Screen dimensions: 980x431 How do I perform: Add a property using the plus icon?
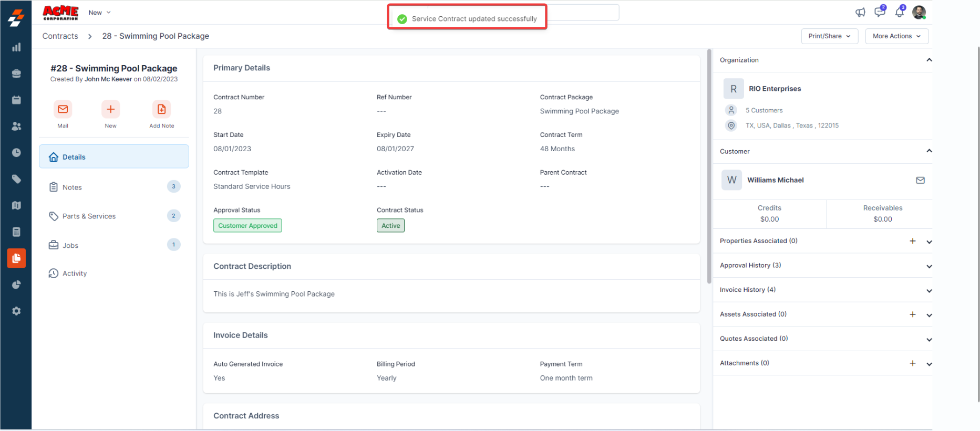coord(913,241)
